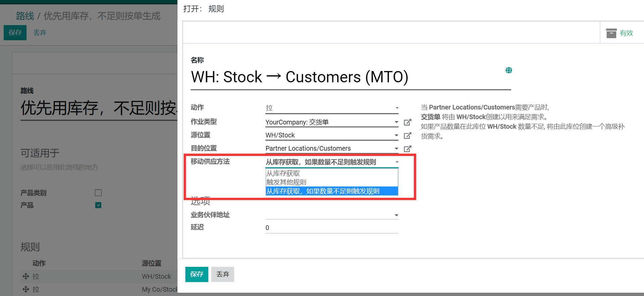The image size is (644, 296).
Task: Select option 触发其他规则
Action: point(332,182)
